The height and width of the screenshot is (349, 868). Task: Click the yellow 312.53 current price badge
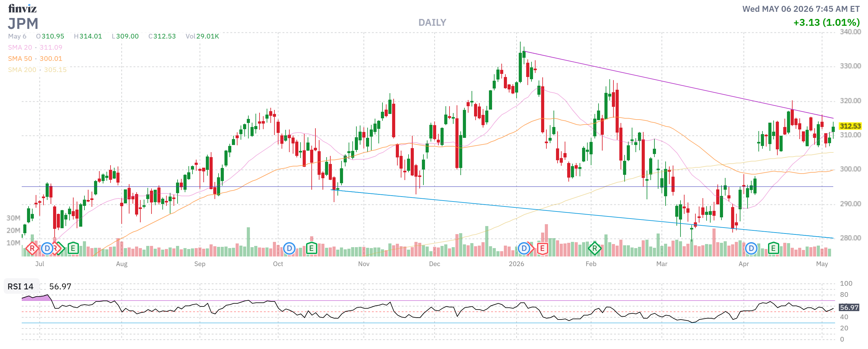(x=850, y=126)
